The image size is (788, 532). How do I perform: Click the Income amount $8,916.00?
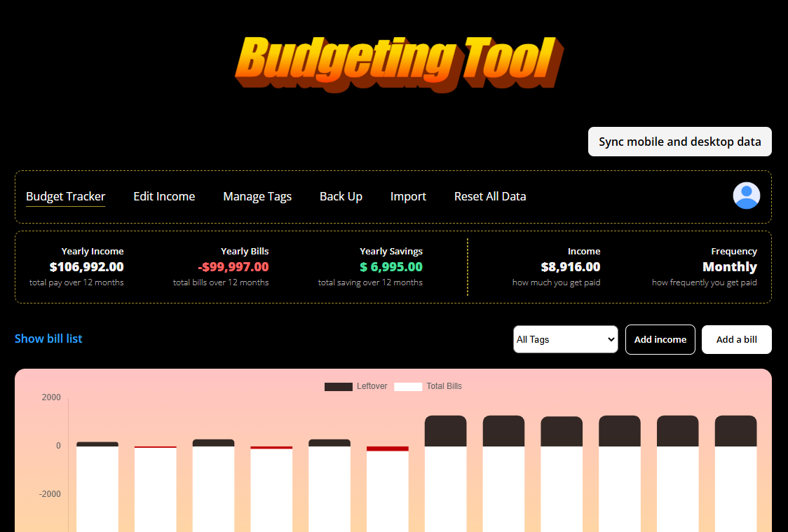click(x=571, y=267)
